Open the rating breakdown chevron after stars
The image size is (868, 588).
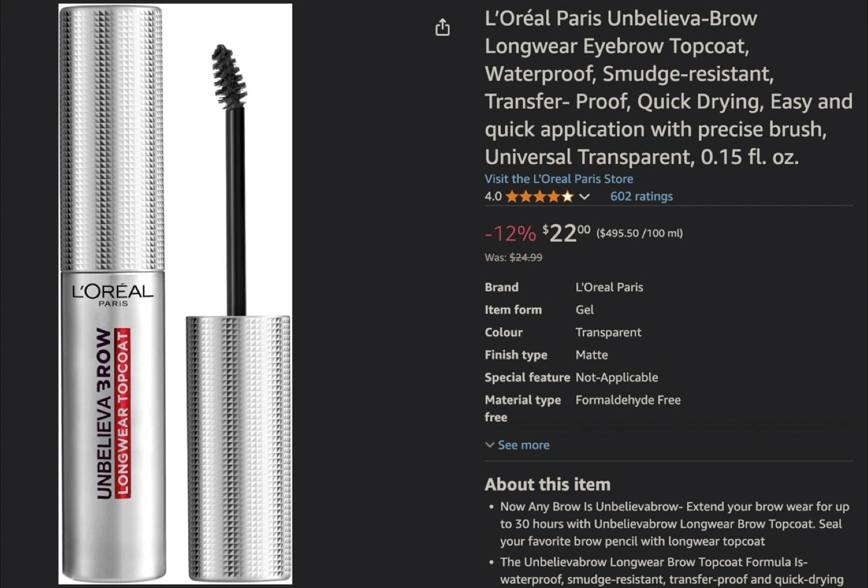click(584, 196)
